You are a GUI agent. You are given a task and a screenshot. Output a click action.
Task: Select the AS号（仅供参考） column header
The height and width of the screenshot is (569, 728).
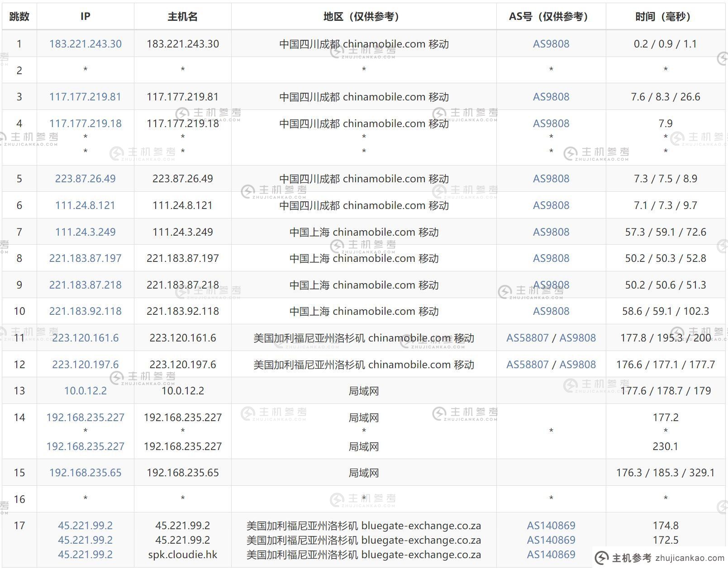(551, 17)
